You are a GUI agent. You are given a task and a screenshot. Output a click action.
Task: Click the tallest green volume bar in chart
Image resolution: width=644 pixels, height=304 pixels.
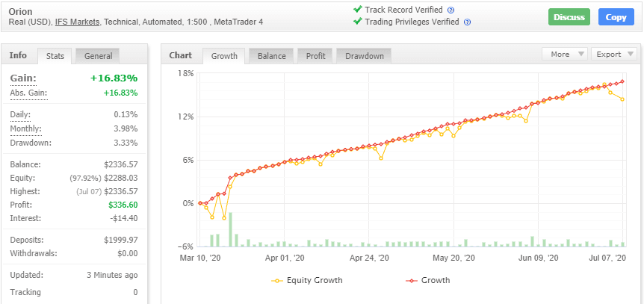pos(229,229)
